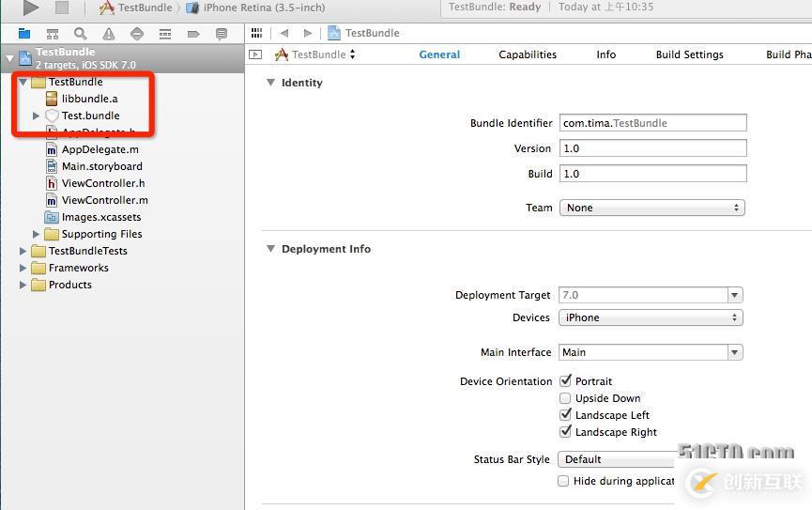
Task: Open the Main Interface combo arrow
Action: click(734, 352)
